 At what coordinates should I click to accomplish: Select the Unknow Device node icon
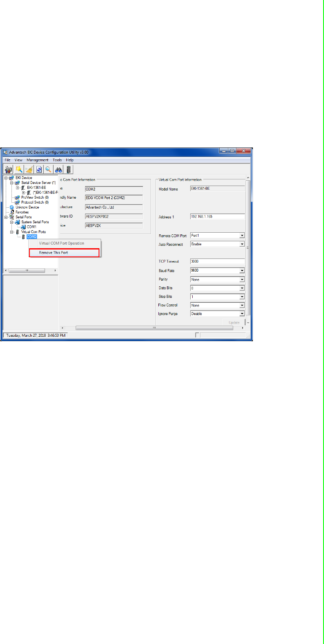12,207
